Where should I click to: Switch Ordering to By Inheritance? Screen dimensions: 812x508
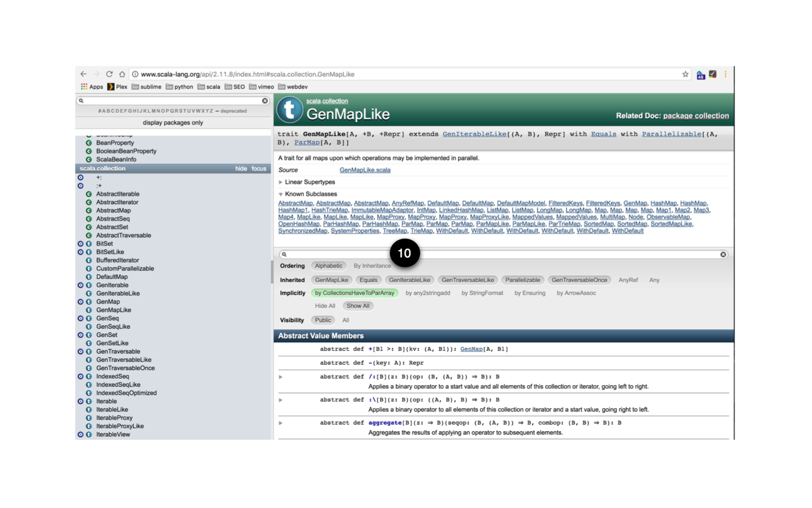[372, 266]
